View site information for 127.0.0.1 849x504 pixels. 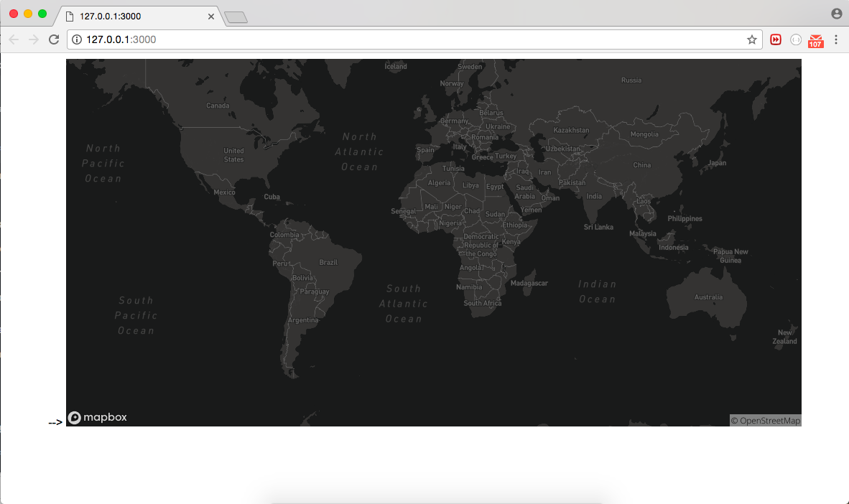click(77, 39)
